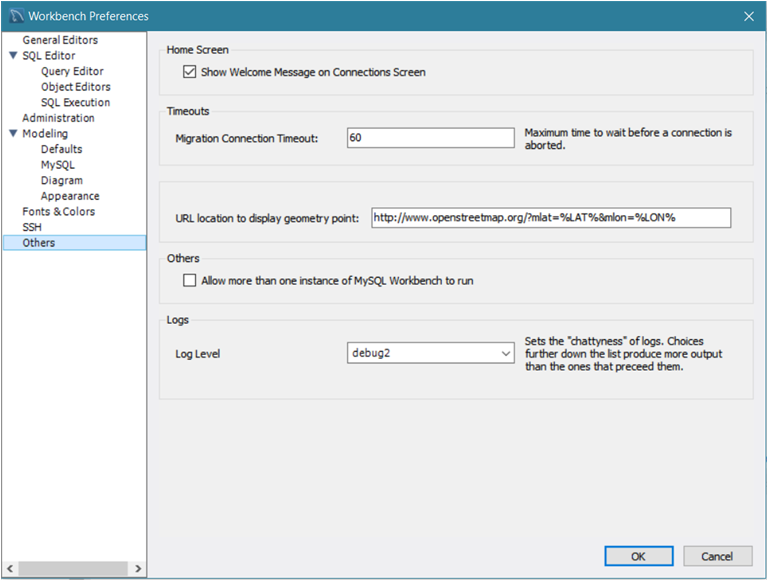Screen dimensions: 768x581
Task: Click the 'Logs' group heading
Action: point(177,320)
